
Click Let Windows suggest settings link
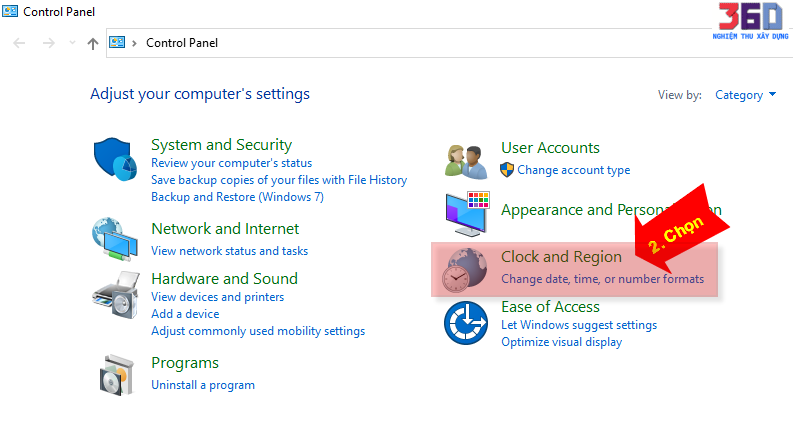(x=579, y=325)
